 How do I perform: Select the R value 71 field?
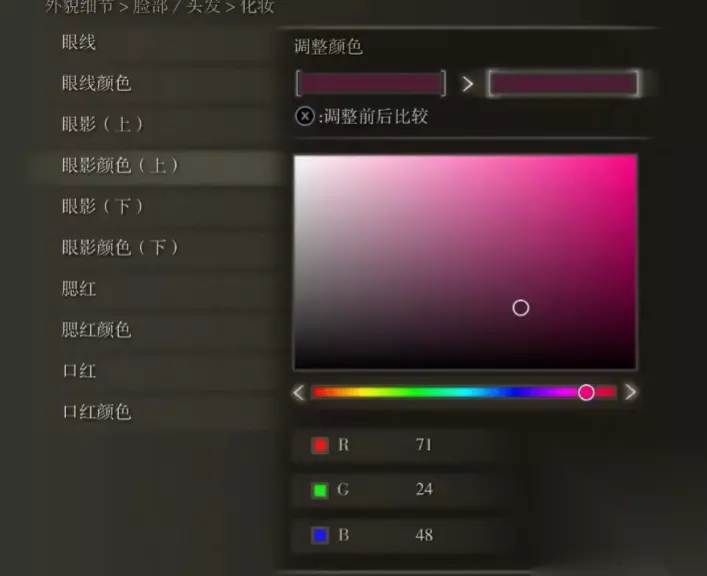[397, 445]
